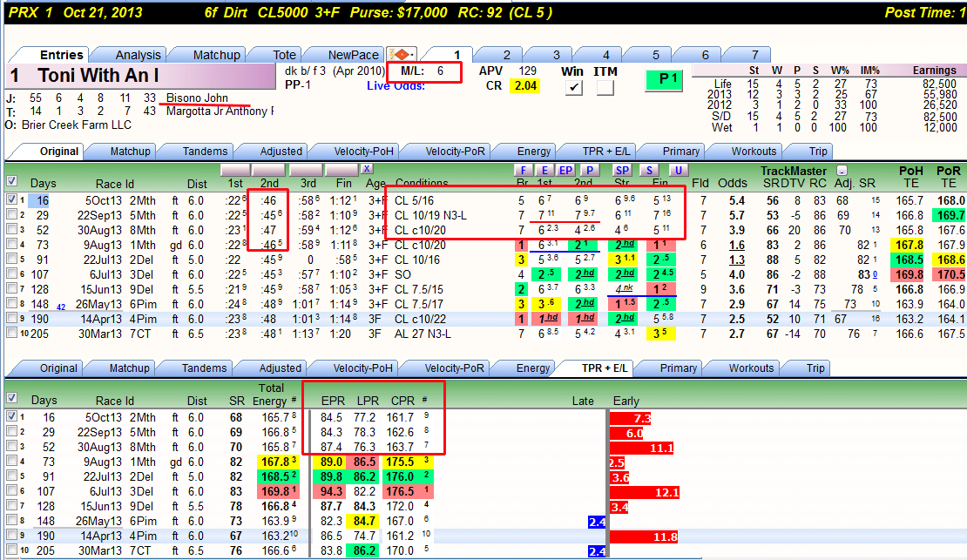Open the Energy tab in the lower panel

click(533, 368)
